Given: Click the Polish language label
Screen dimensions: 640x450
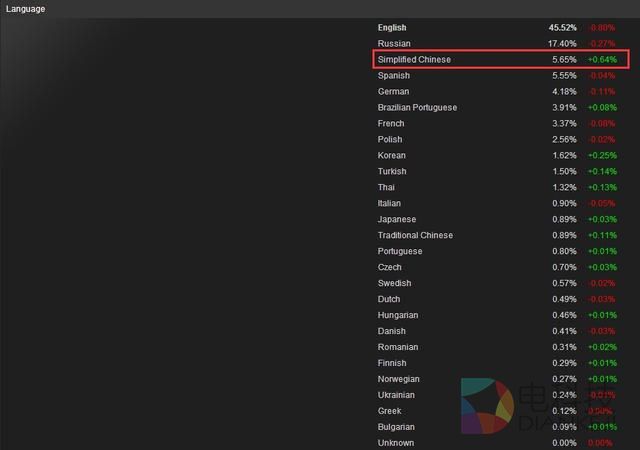Looking at the screenshot, I should pyautogui.click(x=390, y=139).
